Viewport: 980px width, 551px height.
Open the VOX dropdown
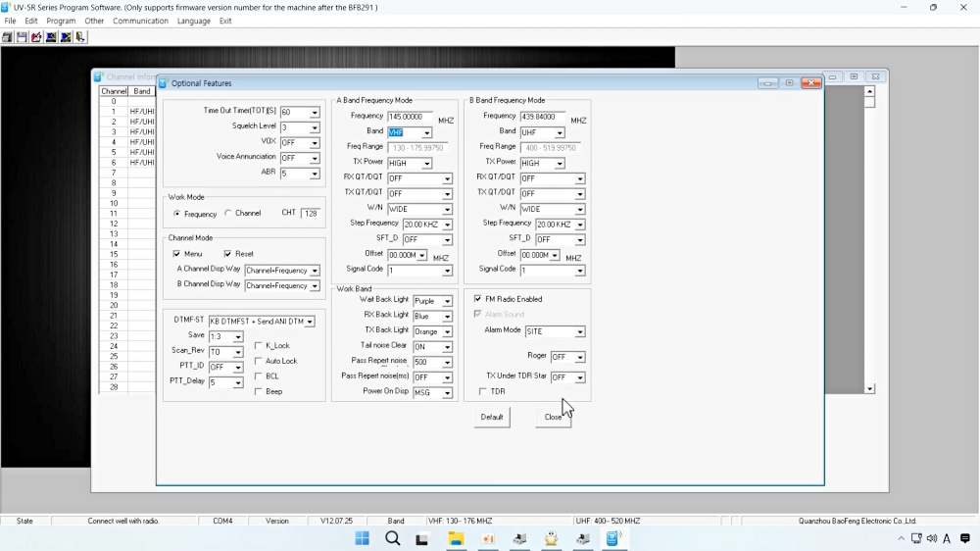[315, 143]
